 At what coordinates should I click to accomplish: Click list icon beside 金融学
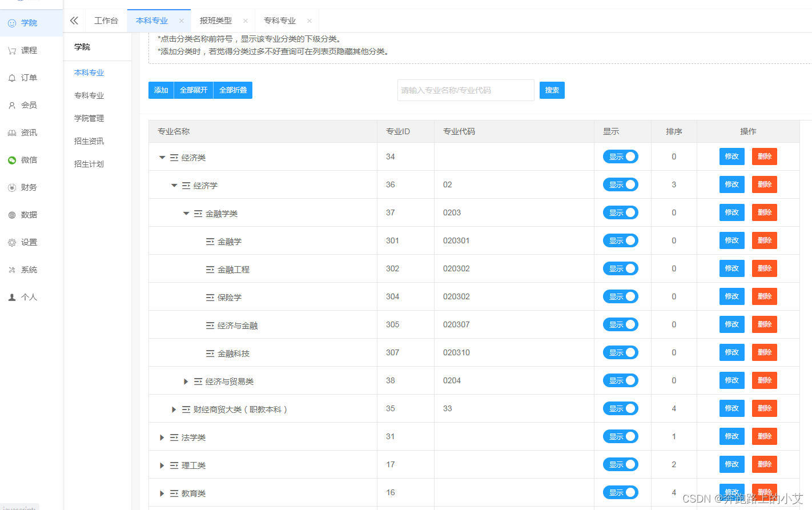tap(210, 242)
